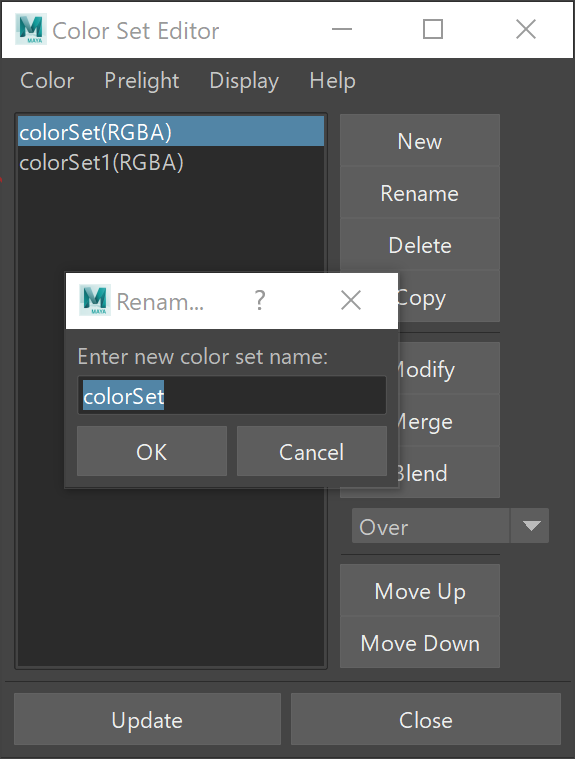Open the Color menu
This screenshot has width=575, height=759.
(47, 80)
